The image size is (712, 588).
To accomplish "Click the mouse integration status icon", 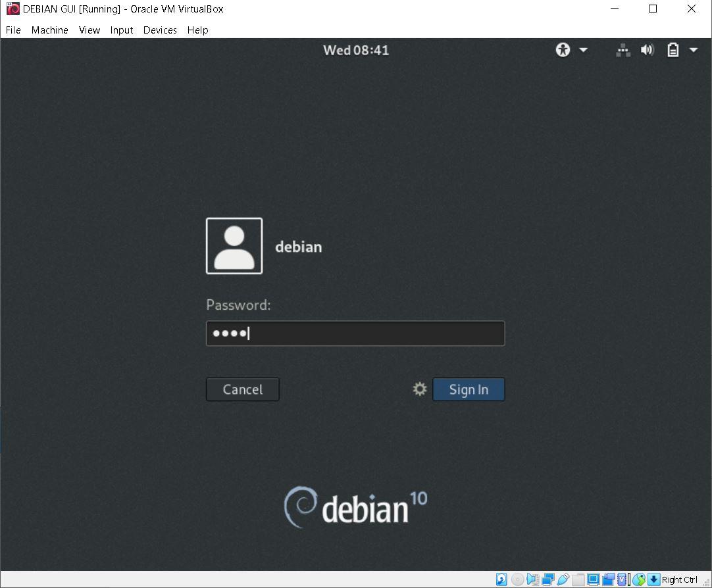I will [x=639, y=579].
